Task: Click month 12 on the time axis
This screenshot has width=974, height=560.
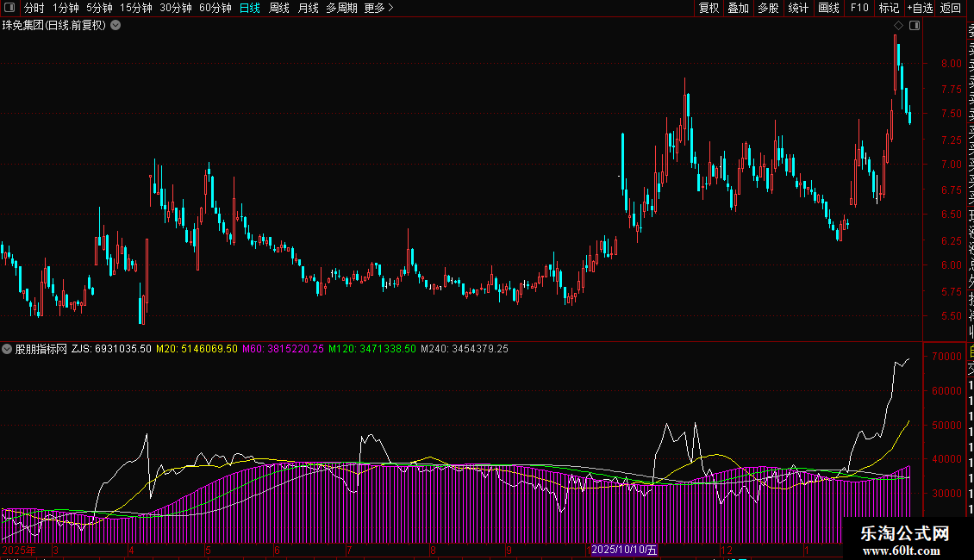Action: (726, 551)
